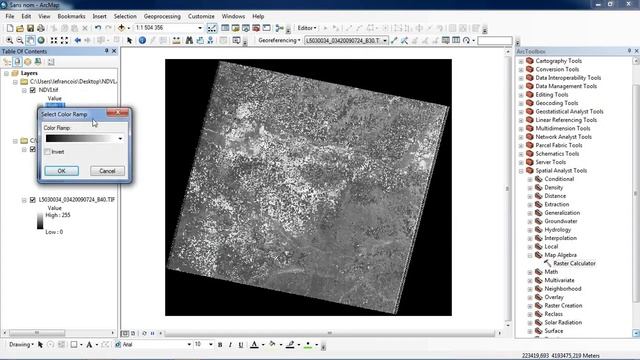This screenshot has width=640, height=360.
Task: Open the Find binoculars tool
Action: point(189,40)
